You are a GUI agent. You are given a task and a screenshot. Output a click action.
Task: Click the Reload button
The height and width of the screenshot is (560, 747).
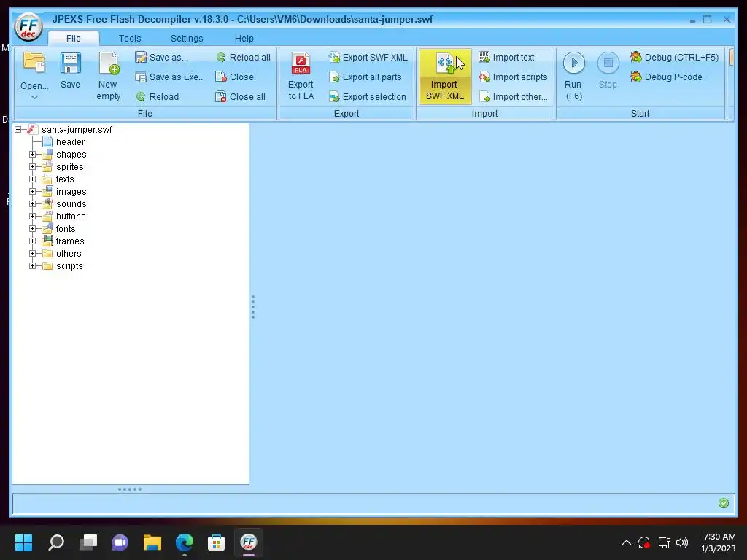158,97
